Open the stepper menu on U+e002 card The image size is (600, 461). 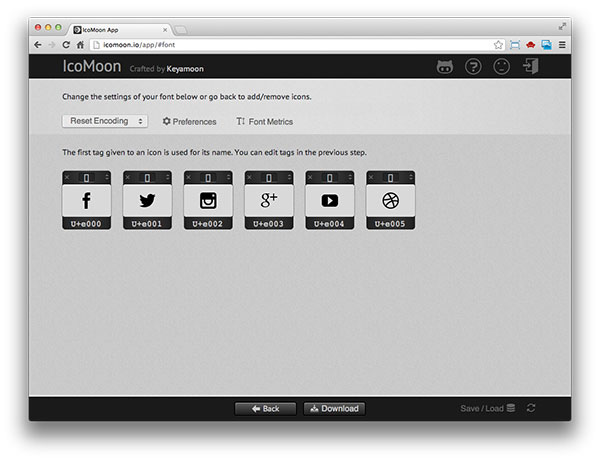tap(228, 177)
